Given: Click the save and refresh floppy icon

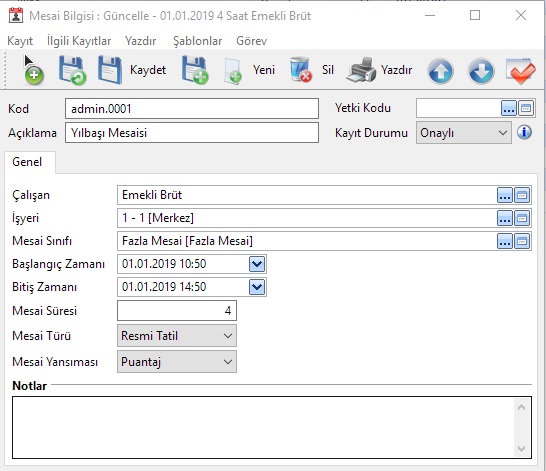Looking at the screenshot, I should pos(72,70).
